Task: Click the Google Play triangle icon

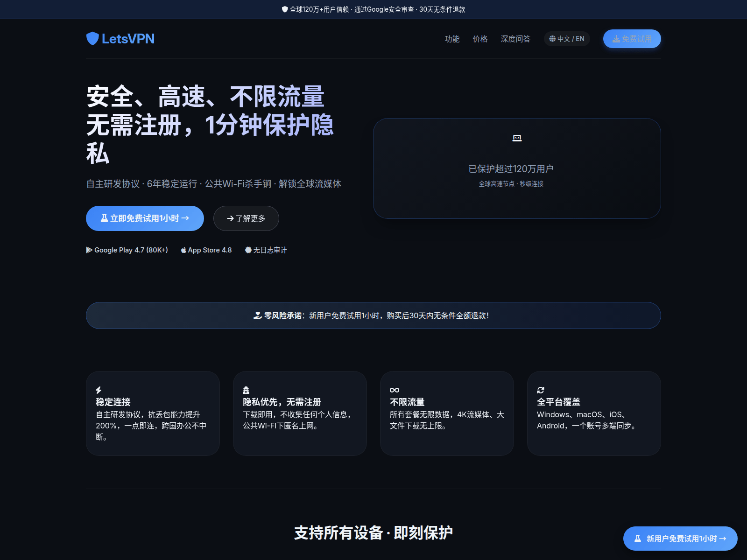Action: 89,250
